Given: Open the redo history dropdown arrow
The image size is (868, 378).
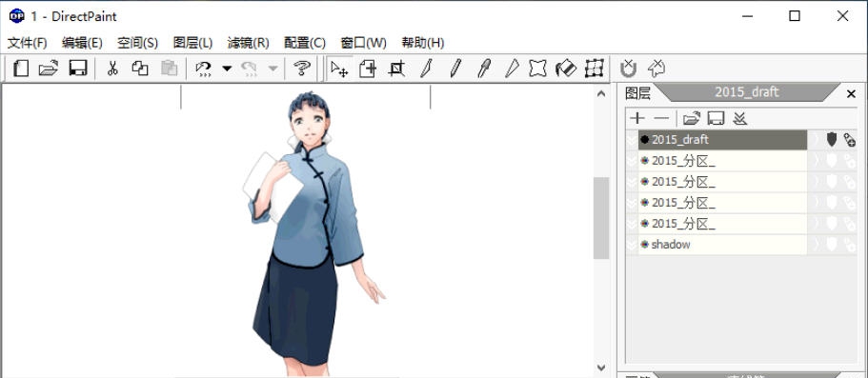Looking at the screenshot, I should tap(273, 69).
